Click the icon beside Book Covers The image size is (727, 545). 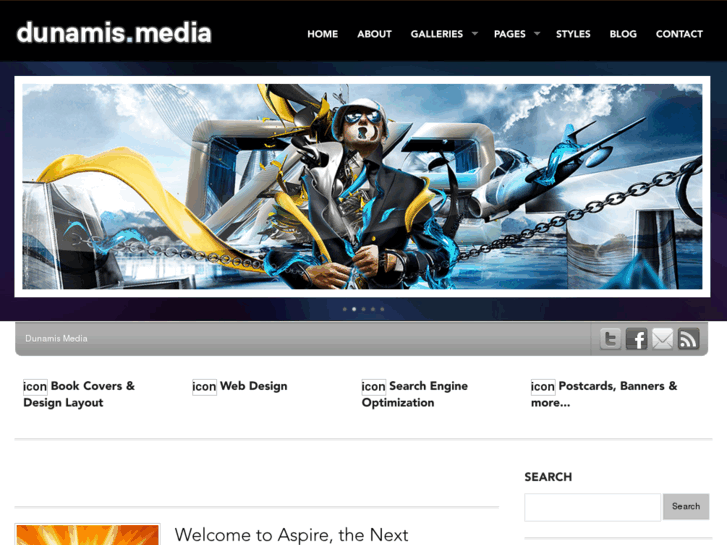pyautogui.click(x=35, y=386)
